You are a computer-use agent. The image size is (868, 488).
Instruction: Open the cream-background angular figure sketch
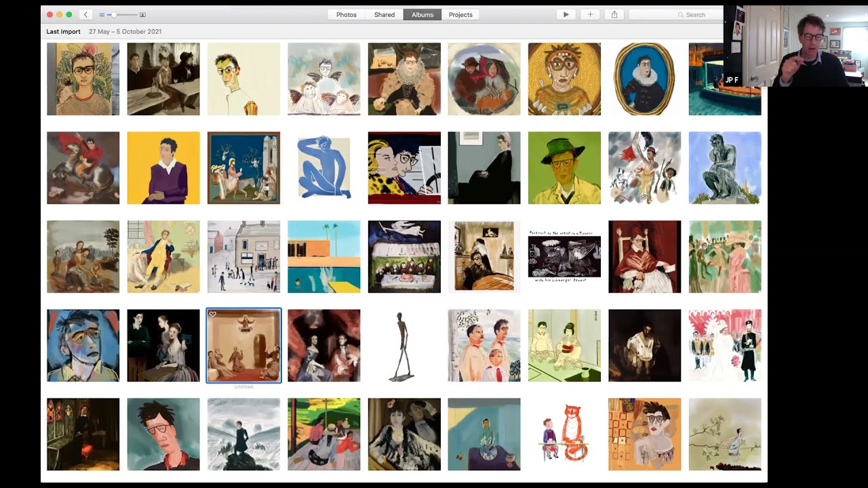[243, 79]
